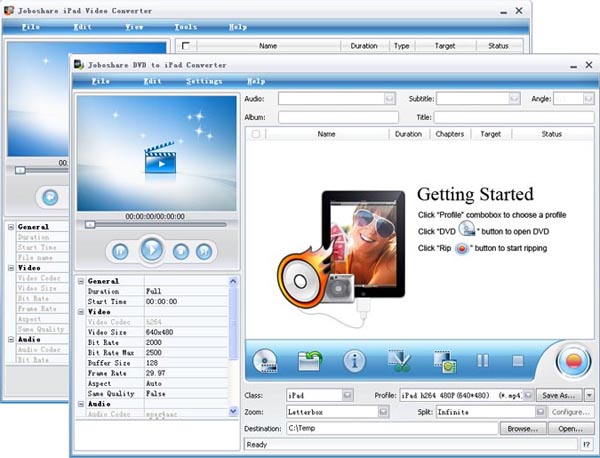Open the Settings menu
This screenshot has width=600, height=458.
204,81
